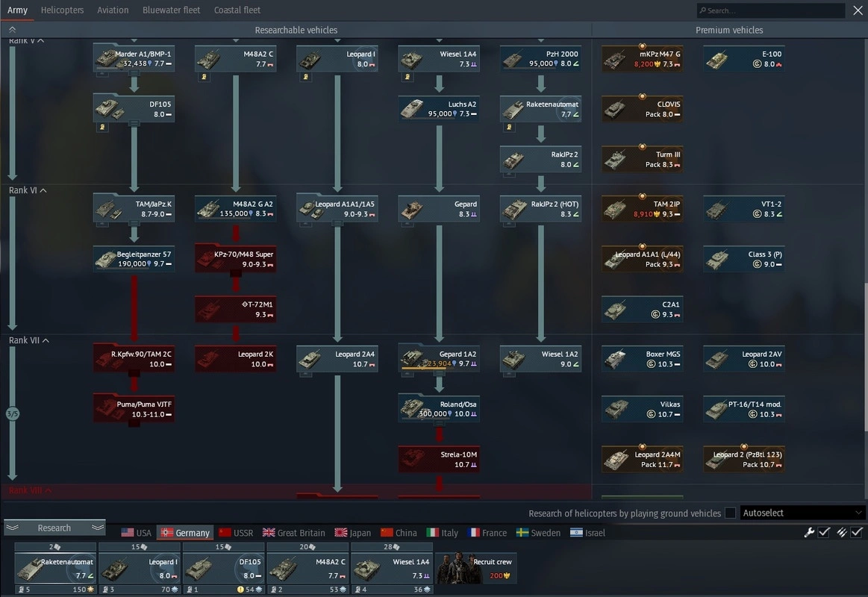Screen dimensions: 868x597
Task: Click the Gepard 1A2 tank icon
Action: (x=438, y=359)
